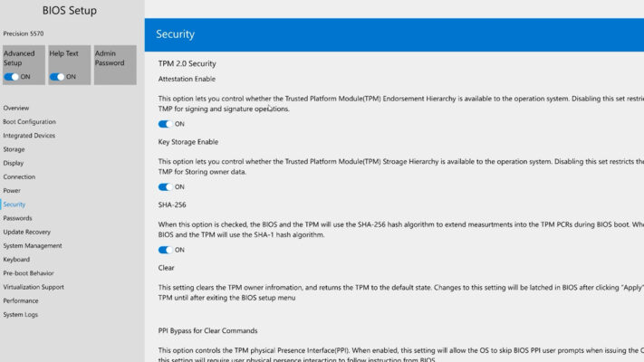Select Pre-boot Behavior in sidebar

tap(28, 273)
